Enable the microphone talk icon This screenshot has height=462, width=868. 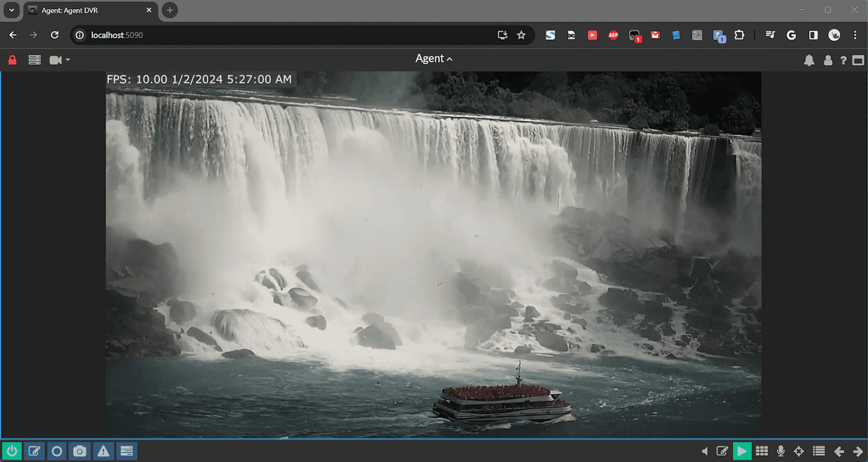(781, 451)
